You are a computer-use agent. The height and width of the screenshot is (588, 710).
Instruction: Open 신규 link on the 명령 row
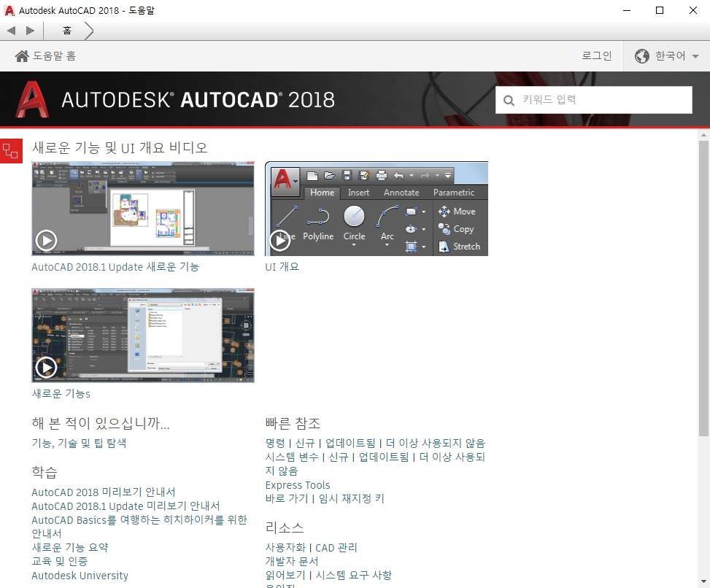pyautogui.click(x=305, y=443)
